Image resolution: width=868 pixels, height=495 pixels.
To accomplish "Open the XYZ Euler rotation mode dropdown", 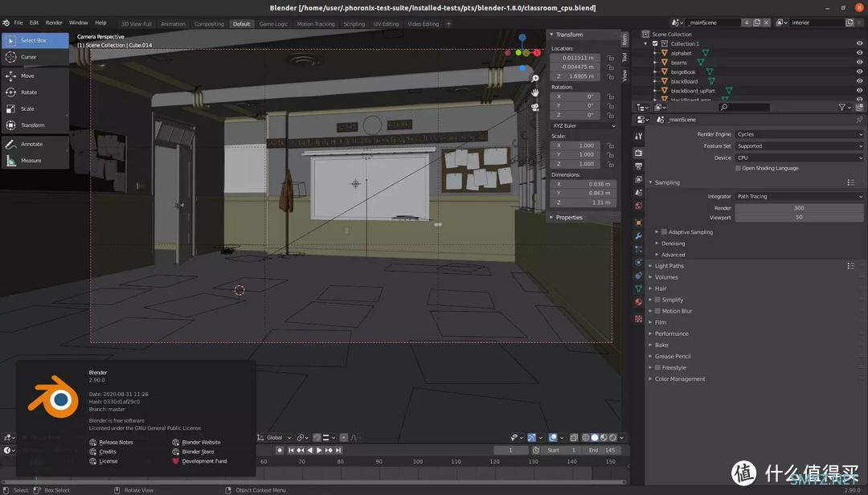I will point(583,125).
